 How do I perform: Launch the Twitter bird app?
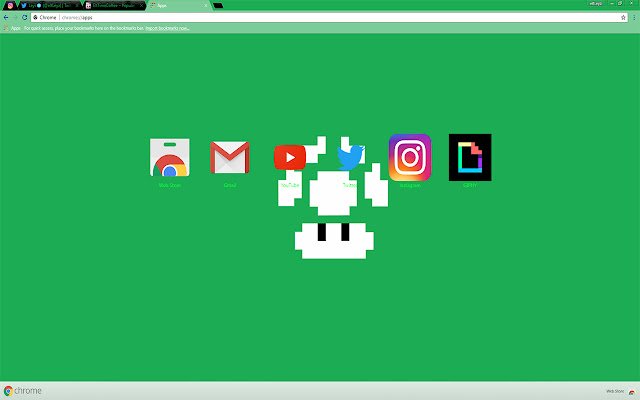[x=351, y=157]
